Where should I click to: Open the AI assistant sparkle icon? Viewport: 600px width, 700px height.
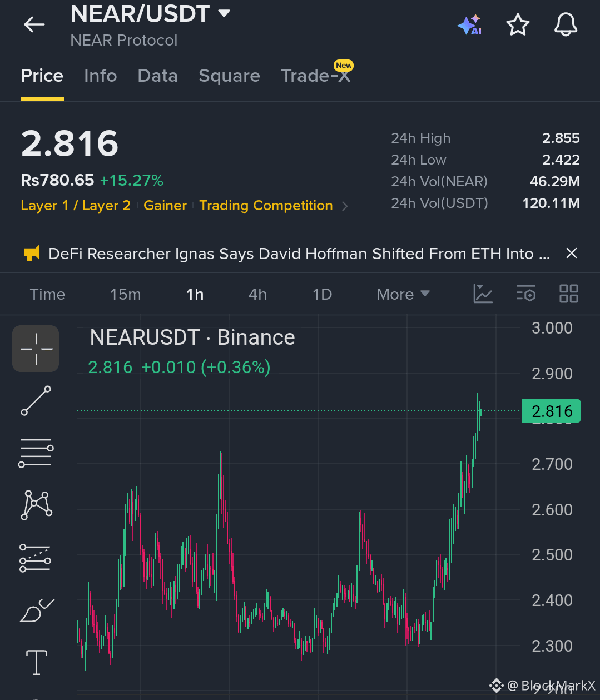click(469, 25)
